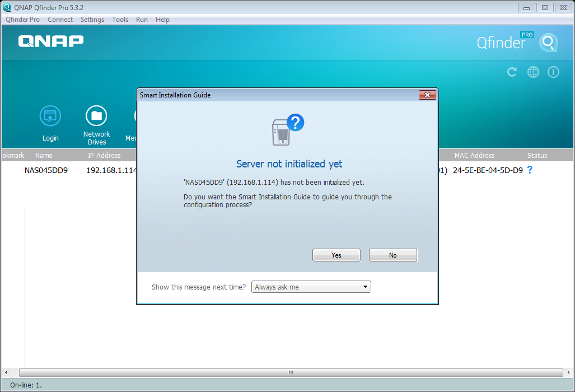Click the Status column header

tap(537, 156)
